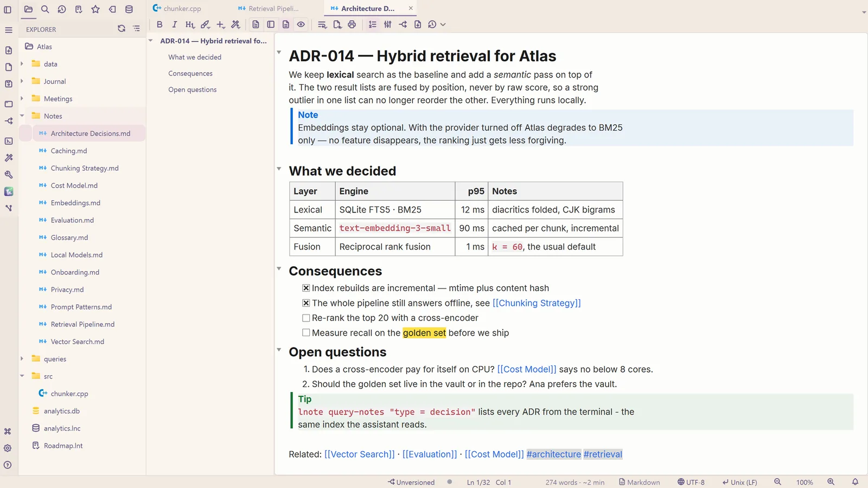Zoom out using status bar magnifier
The height and width of the screenshot is (488, 868).
(777, 482)
